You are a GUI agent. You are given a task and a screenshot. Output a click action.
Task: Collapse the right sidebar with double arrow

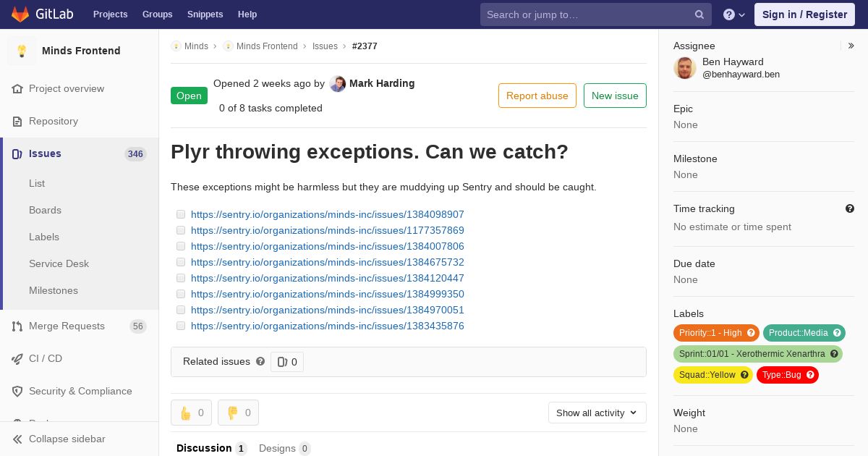point(851,46)
